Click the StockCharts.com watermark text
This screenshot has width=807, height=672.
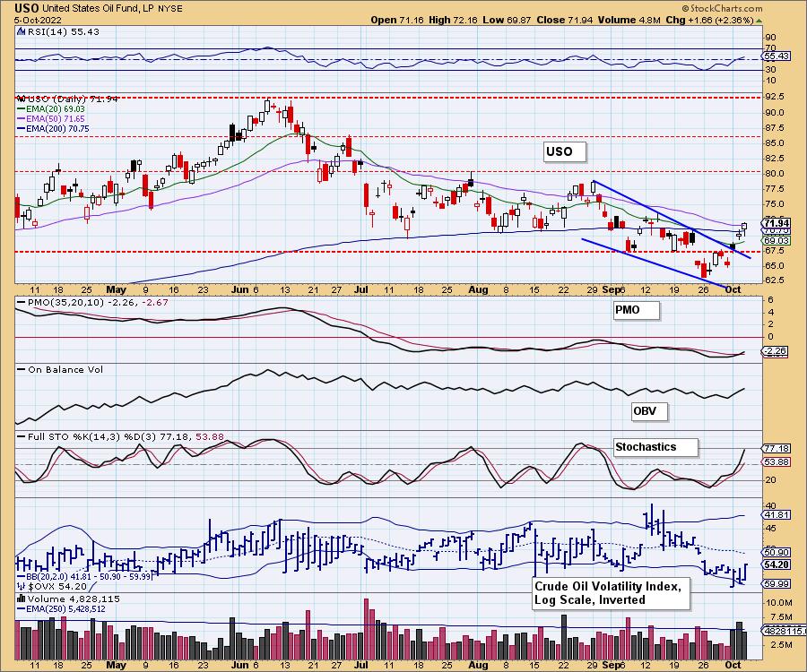tap(723, 8)
